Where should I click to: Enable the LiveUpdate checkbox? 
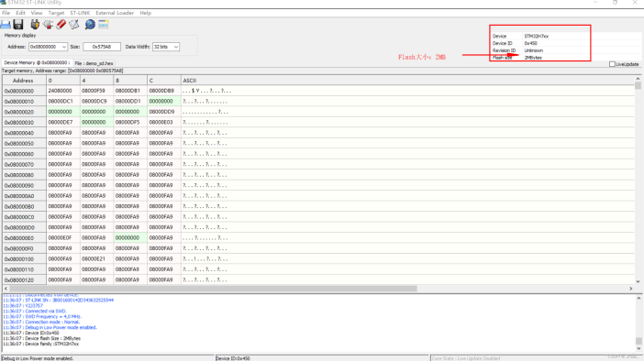(613, 64)
